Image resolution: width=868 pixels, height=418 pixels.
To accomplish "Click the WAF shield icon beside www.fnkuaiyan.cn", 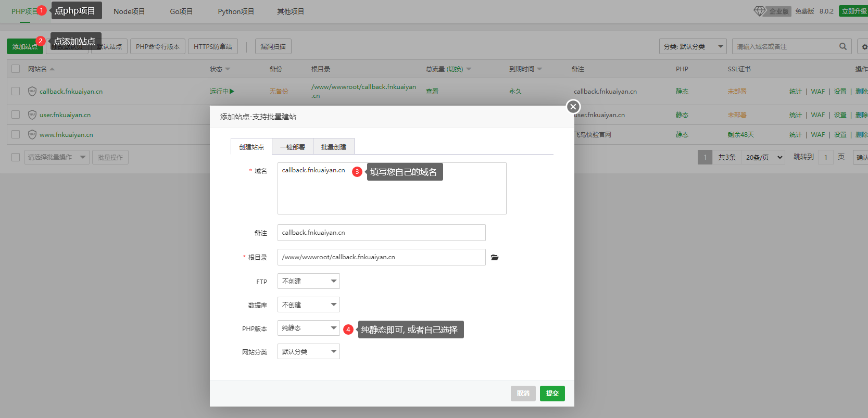I will [x=32, y=135].
